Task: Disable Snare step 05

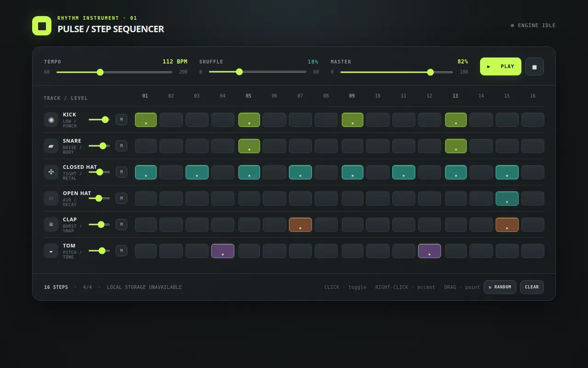Action: click(x=249, y=146)
